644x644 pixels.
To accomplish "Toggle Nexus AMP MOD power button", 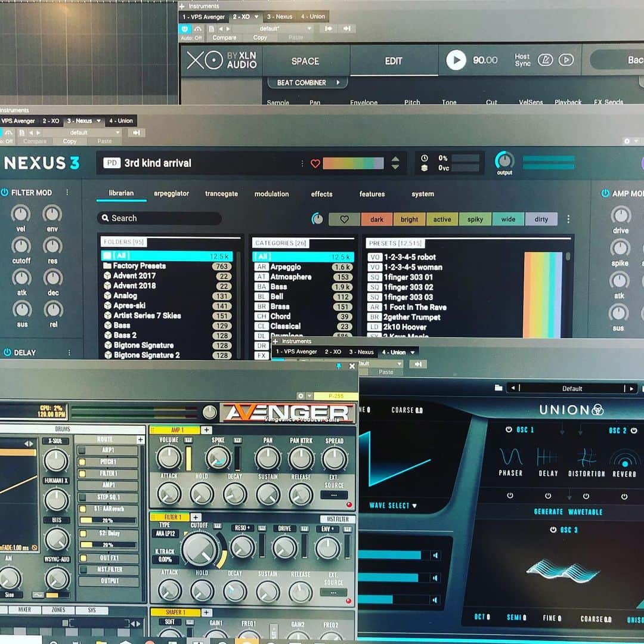I will click(x=605, y=193).
